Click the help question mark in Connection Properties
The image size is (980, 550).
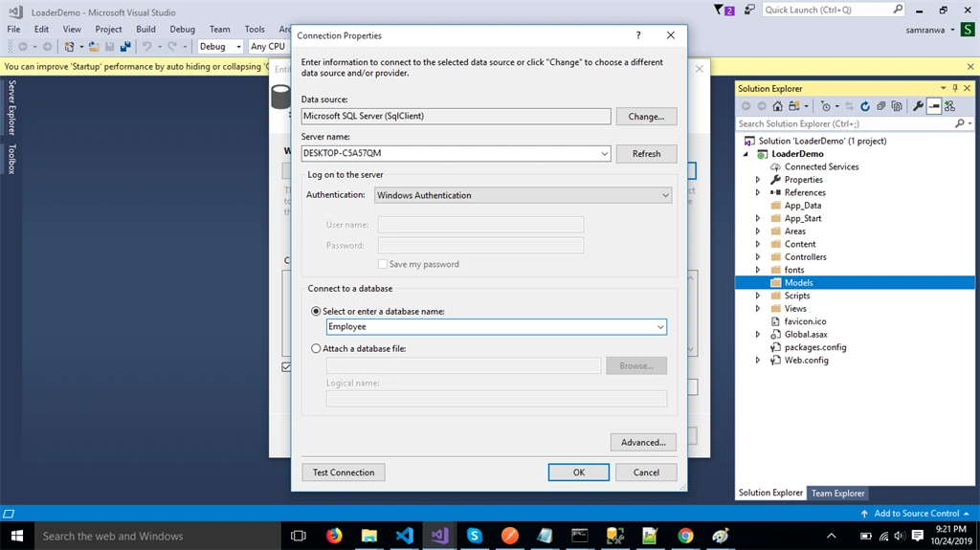coord(638,35)
